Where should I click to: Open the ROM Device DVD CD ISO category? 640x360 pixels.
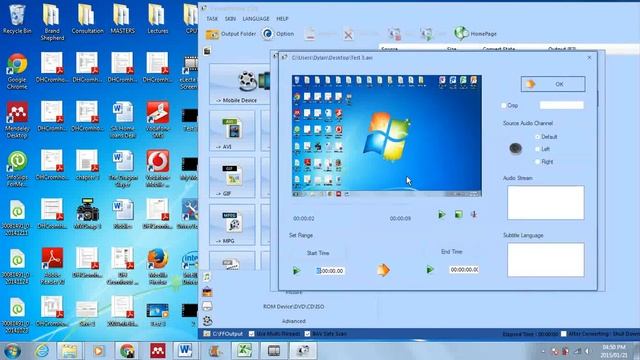point(293,307)
